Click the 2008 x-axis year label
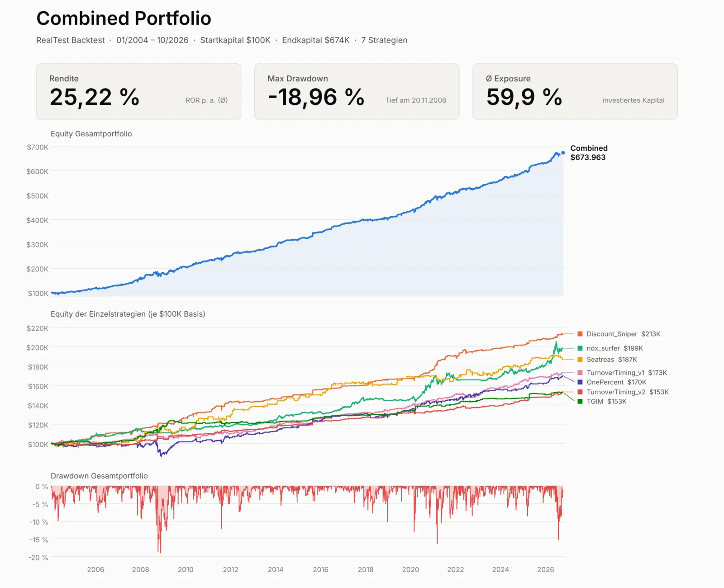Viewport: 724px width, 588px height. pyautogui.click(x=140, y=569)
